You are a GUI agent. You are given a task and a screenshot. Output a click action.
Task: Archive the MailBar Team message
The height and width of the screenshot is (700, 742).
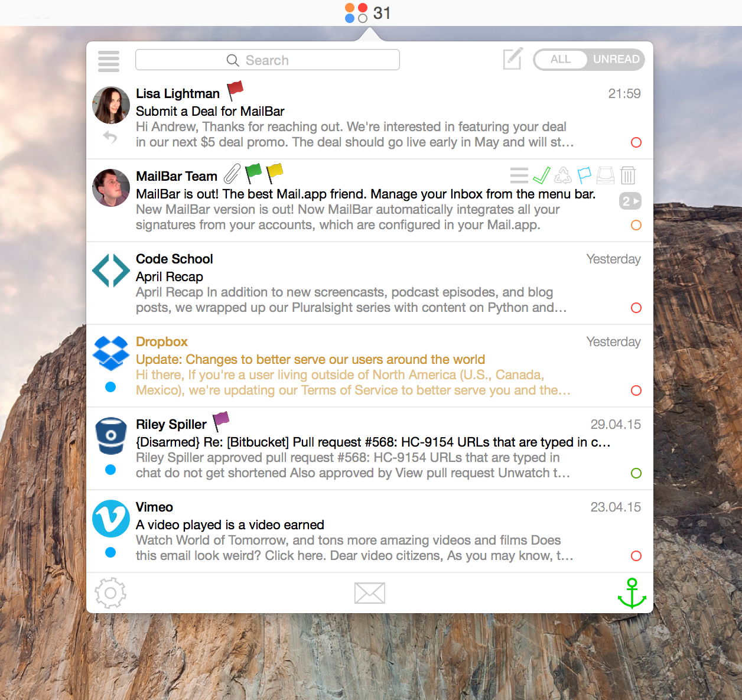click(606, 175)
